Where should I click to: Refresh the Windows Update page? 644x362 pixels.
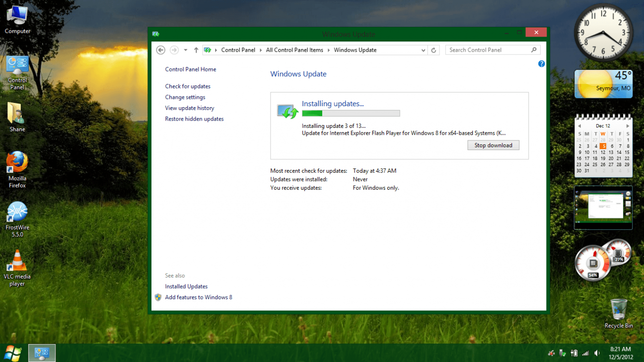[x=434, y=50]
